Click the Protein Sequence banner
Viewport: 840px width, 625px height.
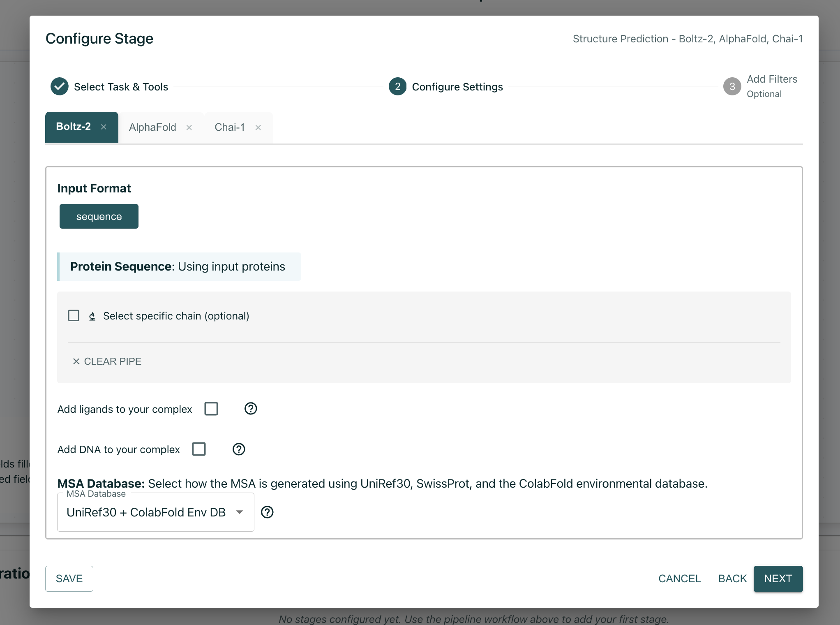179,266
